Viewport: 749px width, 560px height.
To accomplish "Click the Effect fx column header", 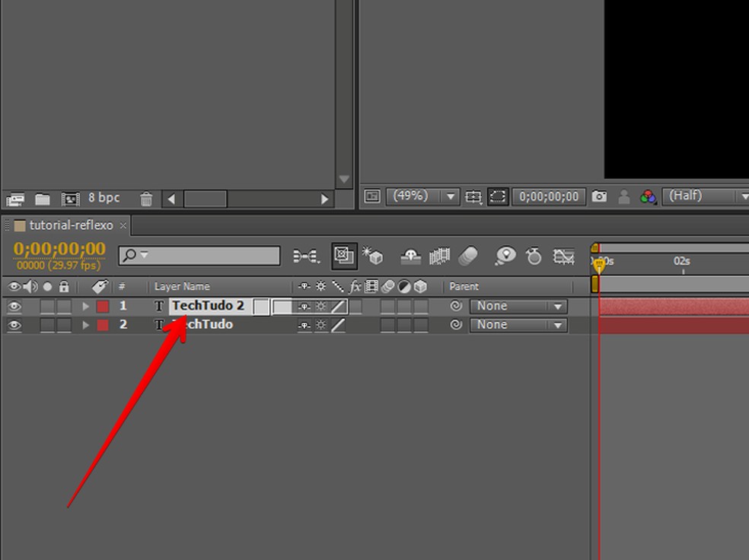I will (x=355, y=286).
